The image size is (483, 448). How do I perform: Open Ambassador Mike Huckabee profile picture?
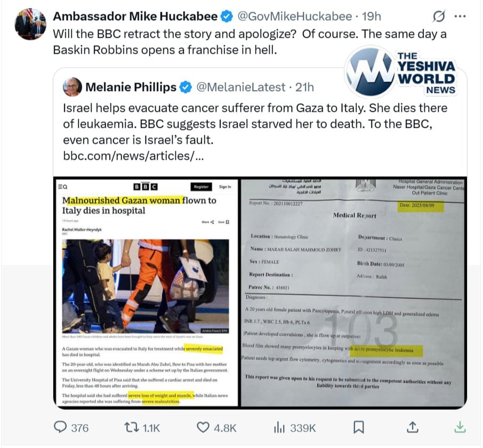click(30, 25)
